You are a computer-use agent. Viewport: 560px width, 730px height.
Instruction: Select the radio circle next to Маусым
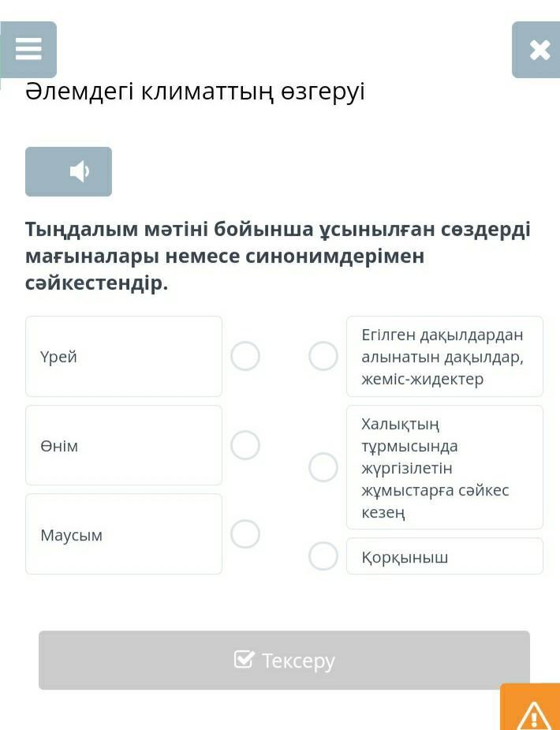[245, 534]
